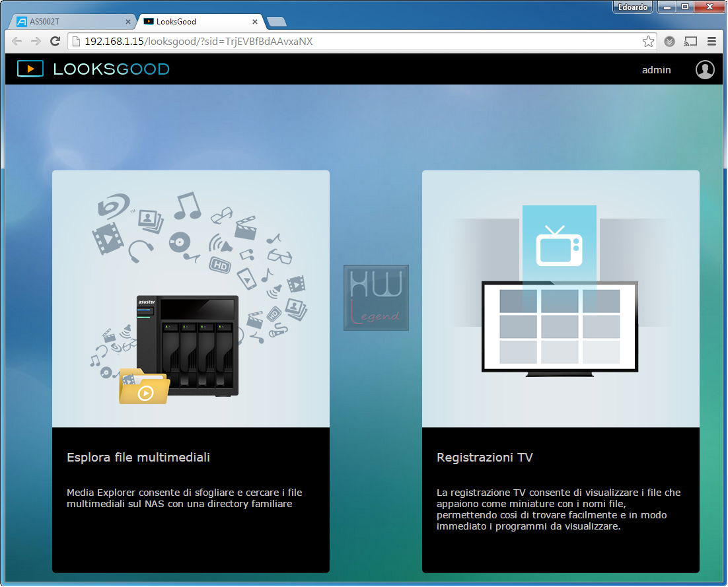Viewport: 728px width, 587px height.
Task: Open the admin user avatar icon
Action: pos(705,69)
